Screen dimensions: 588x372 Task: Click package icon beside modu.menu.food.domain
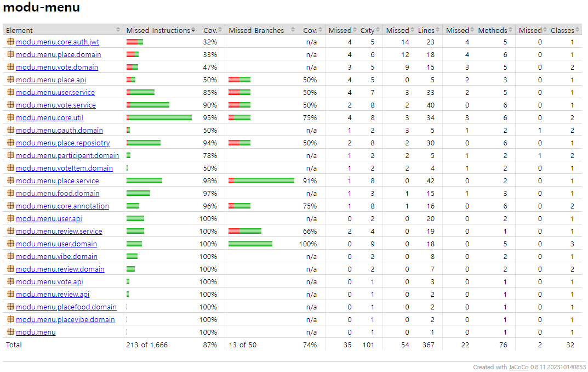pyautogui.click(x=10, y=193)
